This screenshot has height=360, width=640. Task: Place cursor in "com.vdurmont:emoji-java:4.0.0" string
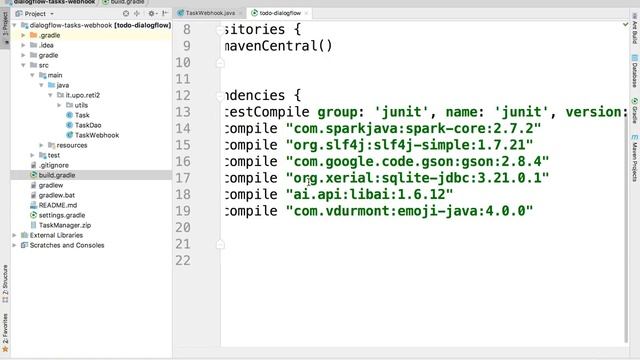click(409, 211)
